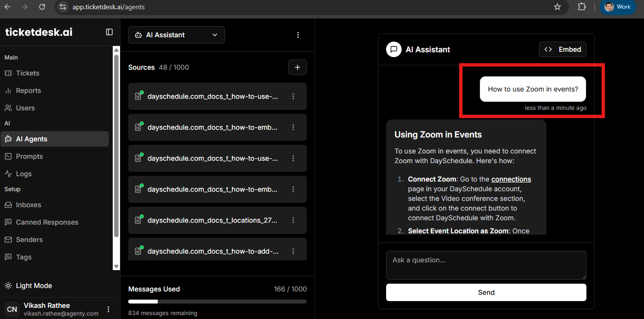This screenshot has width=644, height=319.
Task: Click the sidebar scrollbar thumb
Action: (x=116, y=146)
